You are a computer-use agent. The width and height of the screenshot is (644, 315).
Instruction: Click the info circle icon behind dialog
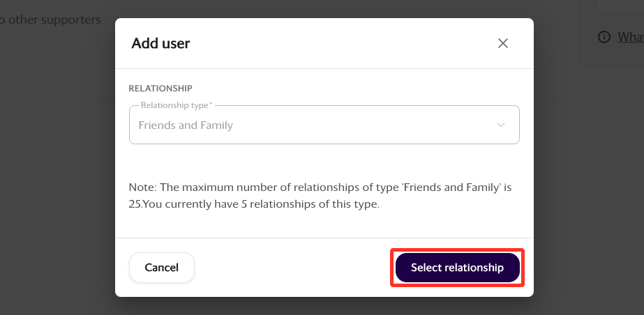(604, 37)
